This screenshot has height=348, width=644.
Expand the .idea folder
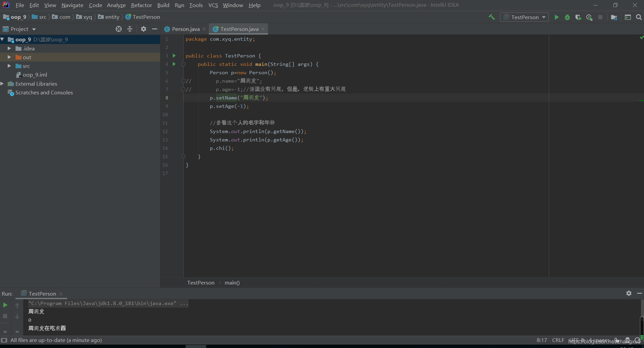[x=9, y=48]
